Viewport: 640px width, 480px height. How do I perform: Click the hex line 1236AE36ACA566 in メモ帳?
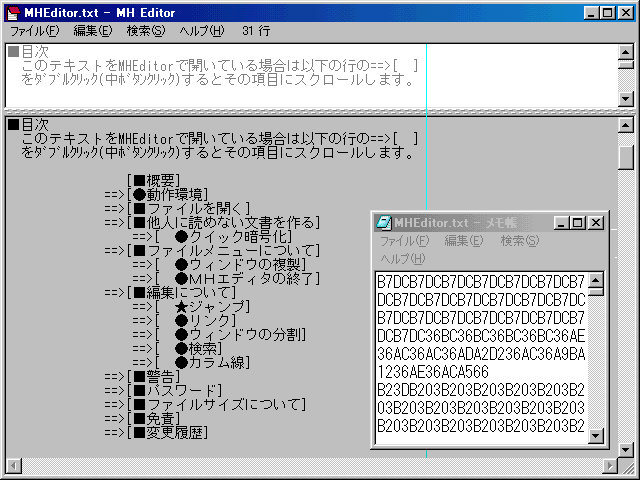pos(433,372)
